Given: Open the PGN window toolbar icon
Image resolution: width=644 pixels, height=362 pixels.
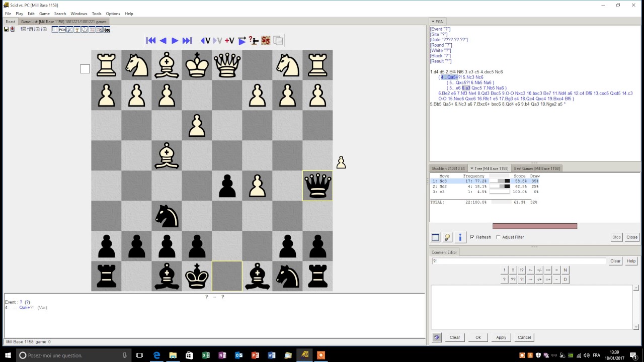Looking at the screenshot, I should 62,30.
